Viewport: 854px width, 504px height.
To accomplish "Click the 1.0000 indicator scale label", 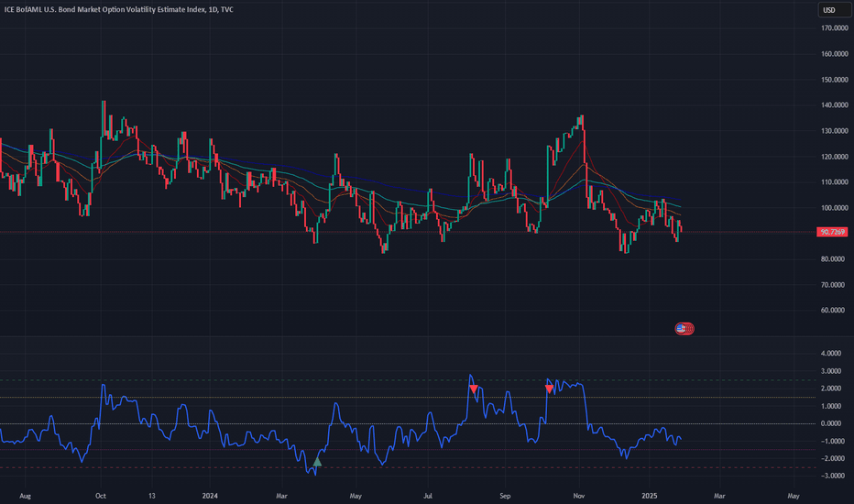I will 831,406.
